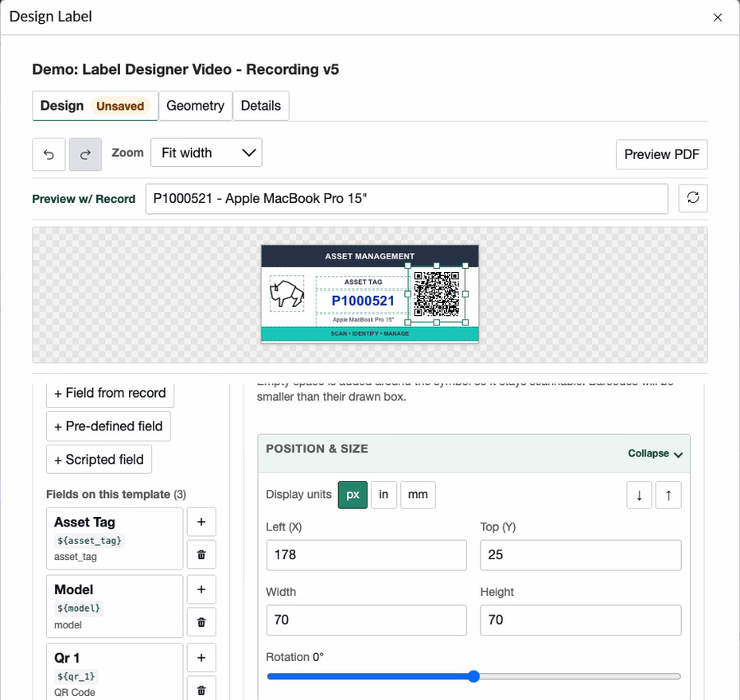
Task: Select the Qr 1 field card
Action: click(x=115, y=671)
